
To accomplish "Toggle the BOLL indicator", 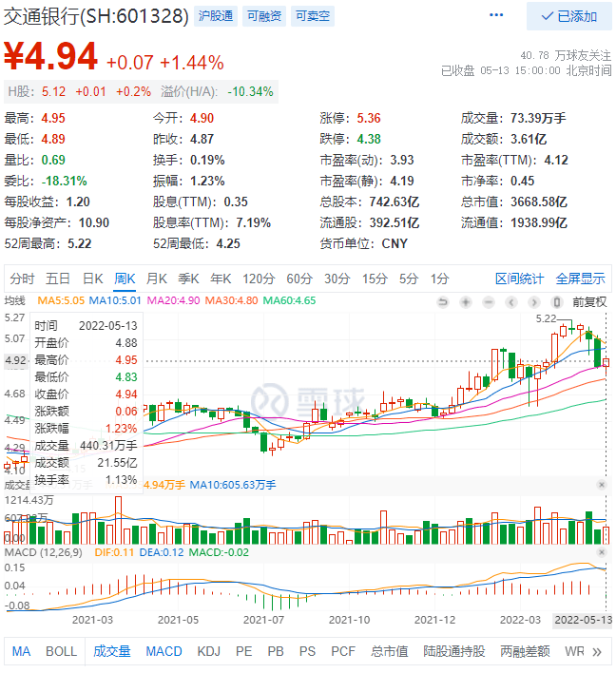I will (x=62, y=651).
